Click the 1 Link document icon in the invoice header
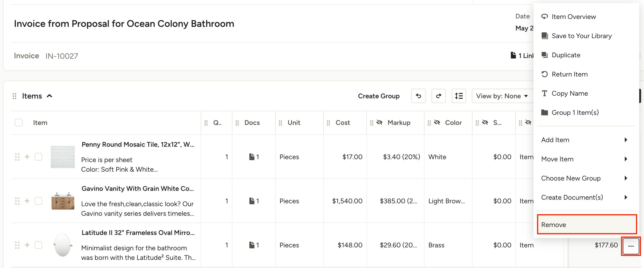 pos(513,55)
